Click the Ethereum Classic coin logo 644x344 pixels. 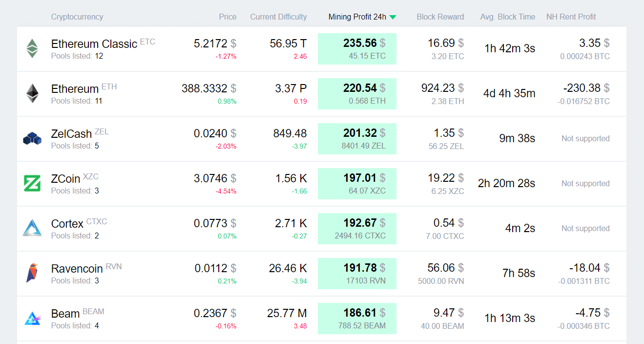[32, 48]
